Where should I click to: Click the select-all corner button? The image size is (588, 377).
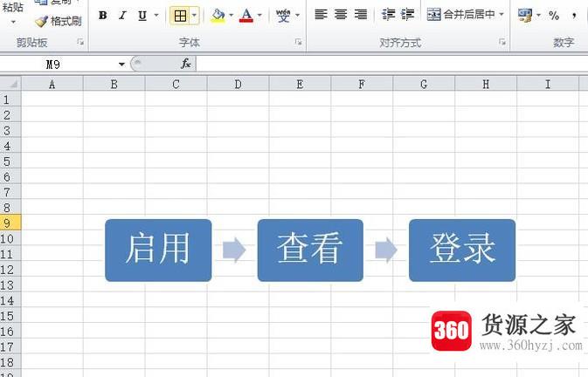click(x=10, y=84)
